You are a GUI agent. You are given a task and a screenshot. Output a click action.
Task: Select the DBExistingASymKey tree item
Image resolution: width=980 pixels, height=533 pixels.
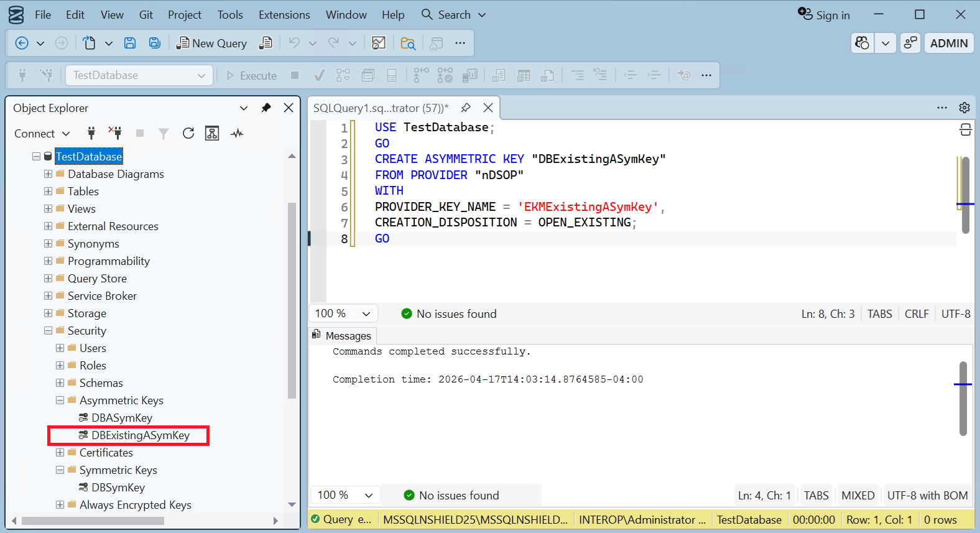tap(140, 435)
